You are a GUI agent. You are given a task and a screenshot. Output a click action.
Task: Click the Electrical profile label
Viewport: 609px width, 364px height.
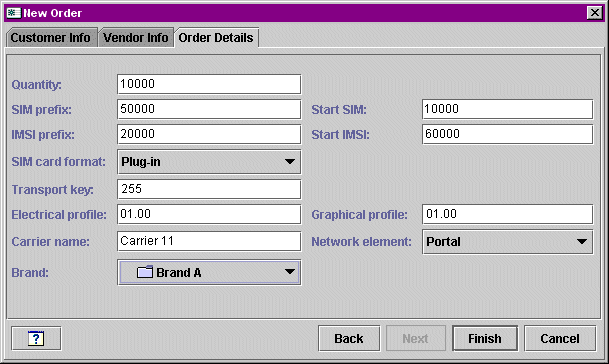[59, 215]
